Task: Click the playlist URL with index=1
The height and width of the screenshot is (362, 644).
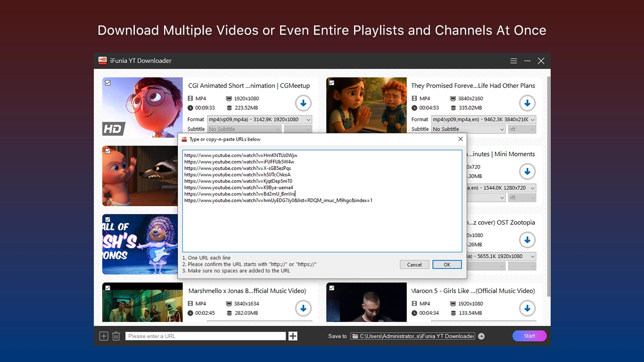Action: coord(279,200)
